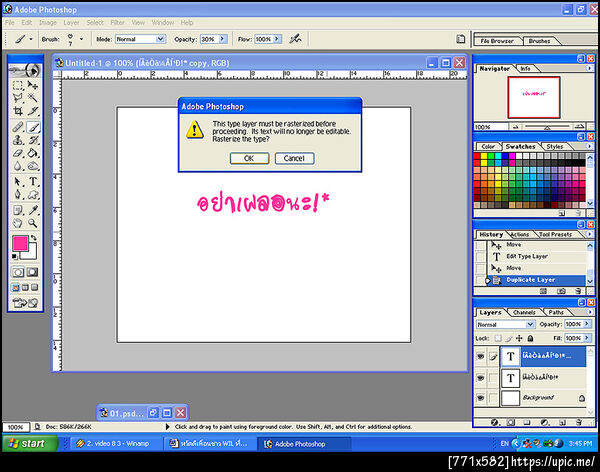Select the Blur tool
Viewport: 600px width, 472px height.
tap(18, 166)
